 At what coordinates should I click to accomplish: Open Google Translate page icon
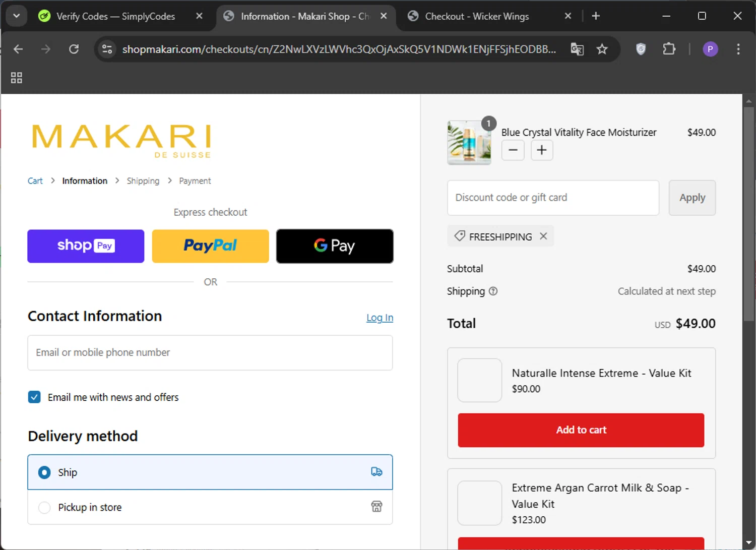pyautogui.click(x=577, y=49)
